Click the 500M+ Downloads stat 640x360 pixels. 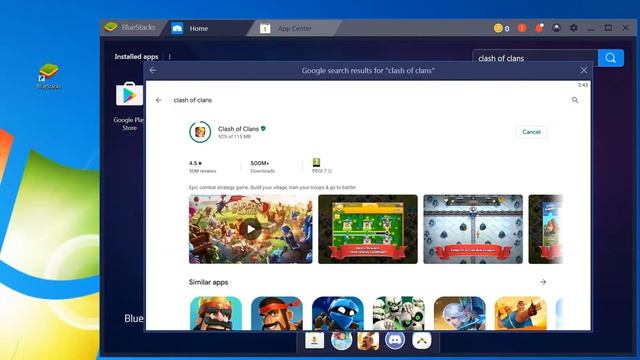262,166
